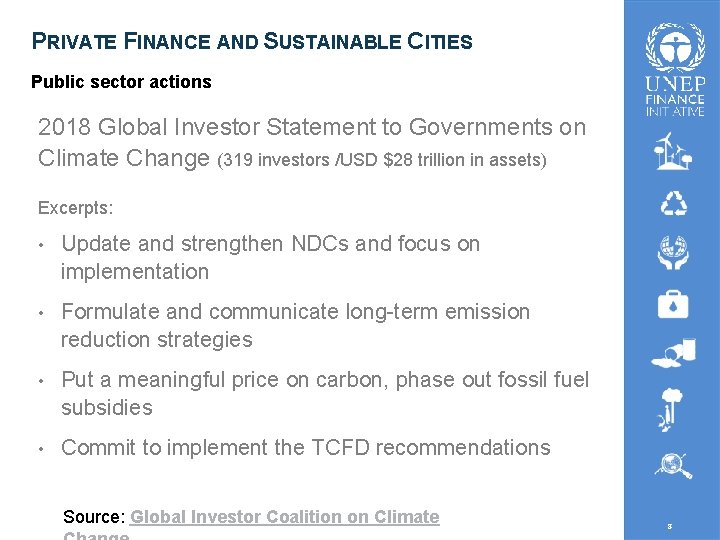Select the meaningful price on carbon bullet
This screenshot has width=720, height=540.
(x=325, y=393)
